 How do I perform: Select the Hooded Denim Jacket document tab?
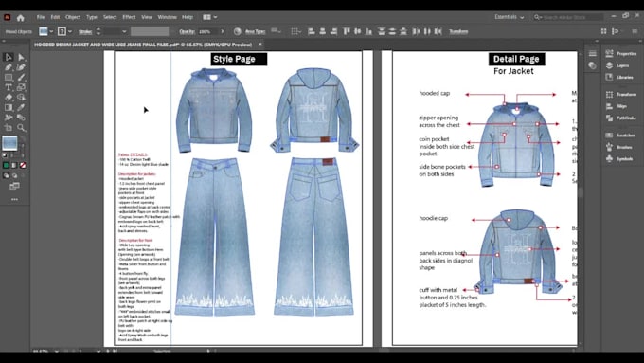click(143, 45)
